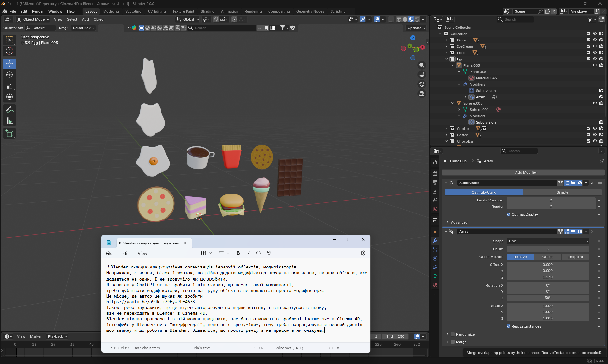The height and width of the screenshot is (364, 608).
Task: Open the Object Mode dropdown
Action: (33, 19)
